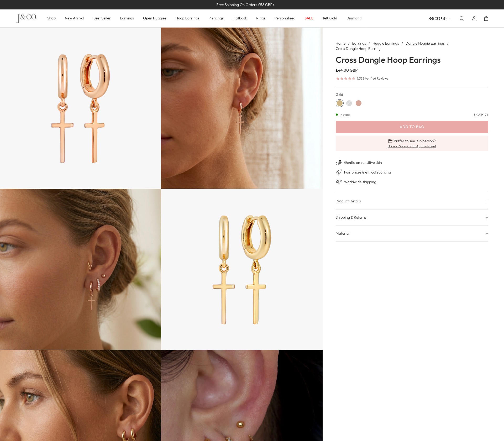
Task: Open 7,323 Verified Reviews link
Action: point(372,78)
